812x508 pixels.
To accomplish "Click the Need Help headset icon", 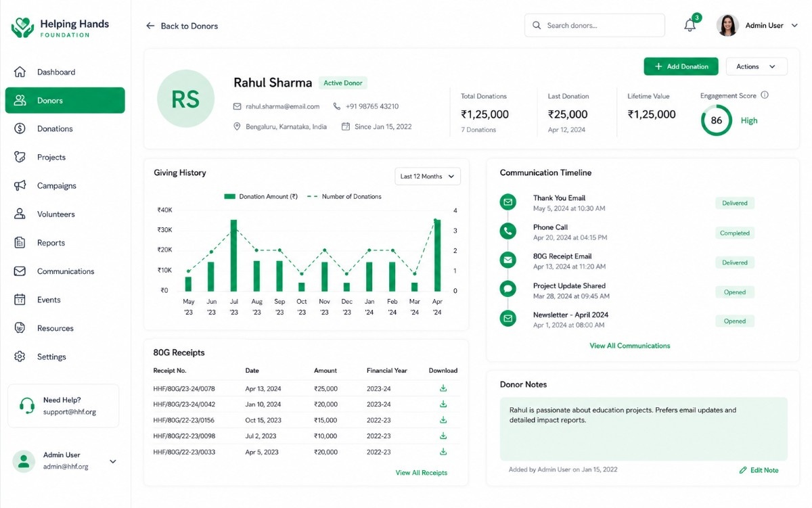I will [x=27, y=405].
